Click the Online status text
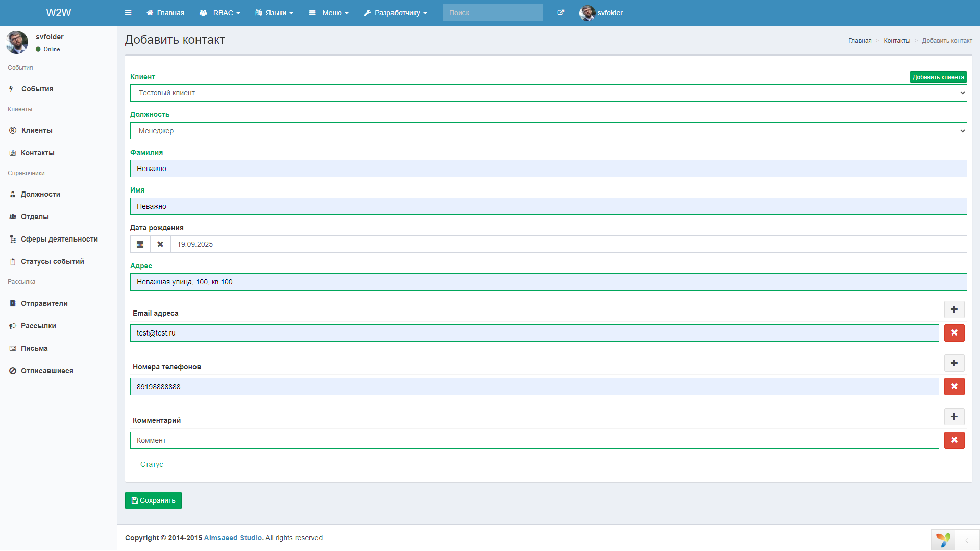This screenshot has height=551, width=980. (52, 49)
